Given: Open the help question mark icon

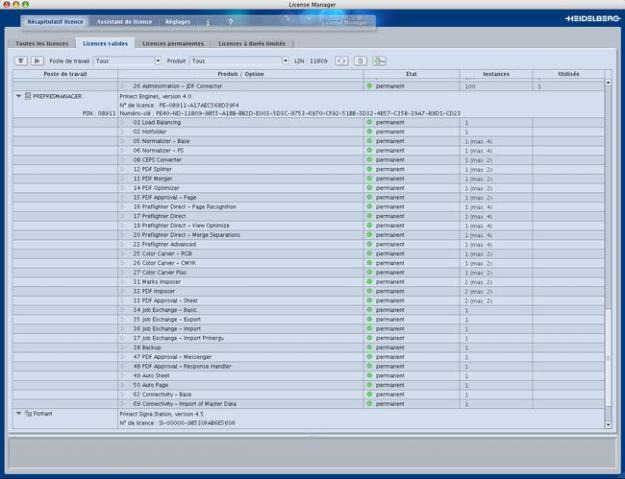Looking at the screenshot, I should 230,21.
